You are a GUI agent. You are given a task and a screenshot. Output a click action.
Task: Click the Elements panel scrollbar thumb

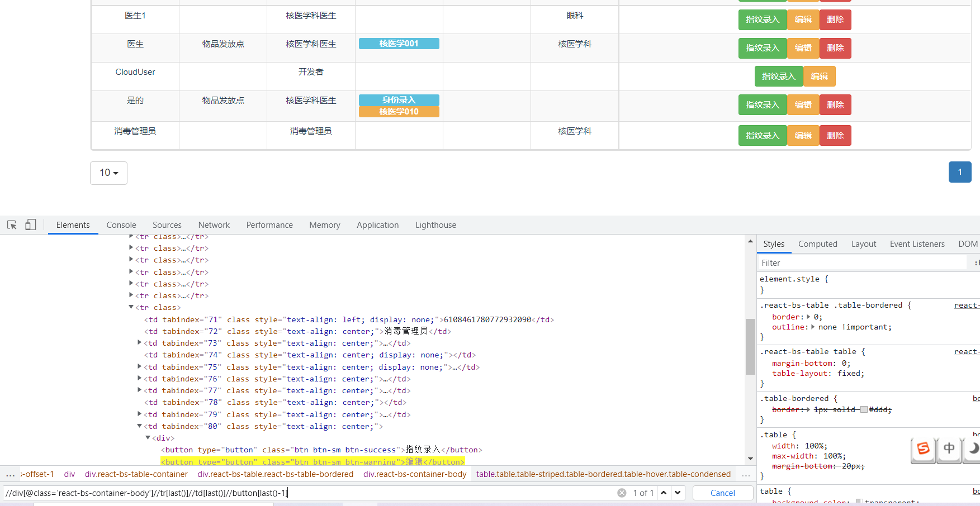750,346
